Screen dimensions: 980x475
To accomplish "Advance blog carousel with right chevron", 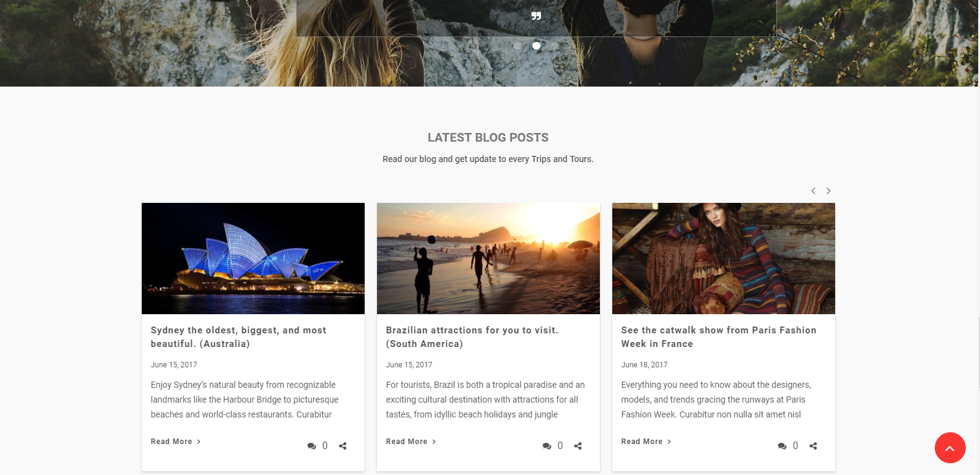I will 828,191.
